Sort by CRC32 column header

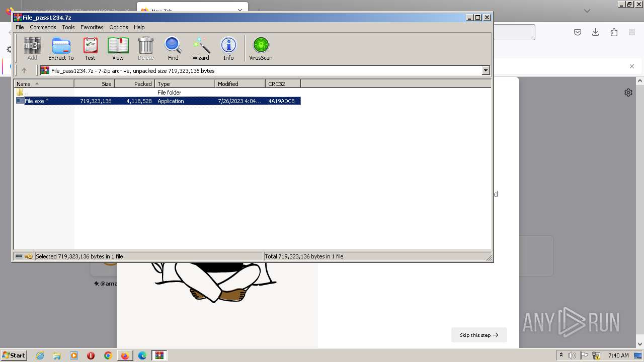tap(283, 84)
